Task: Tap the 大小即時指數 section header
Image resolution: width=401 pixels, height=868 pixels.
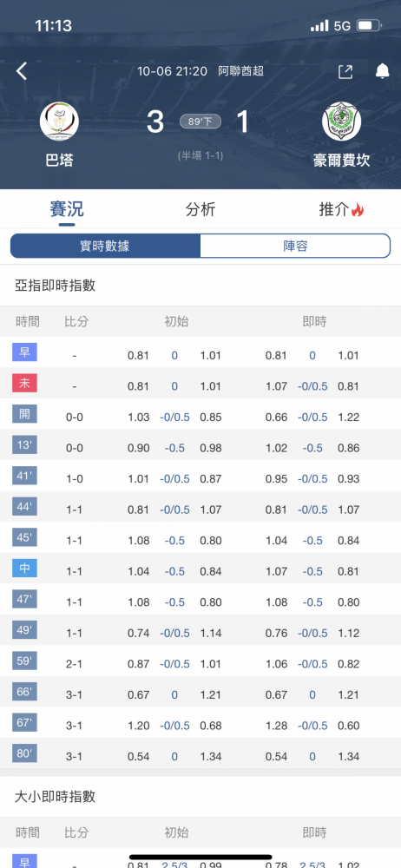Action: pos(55,797)
